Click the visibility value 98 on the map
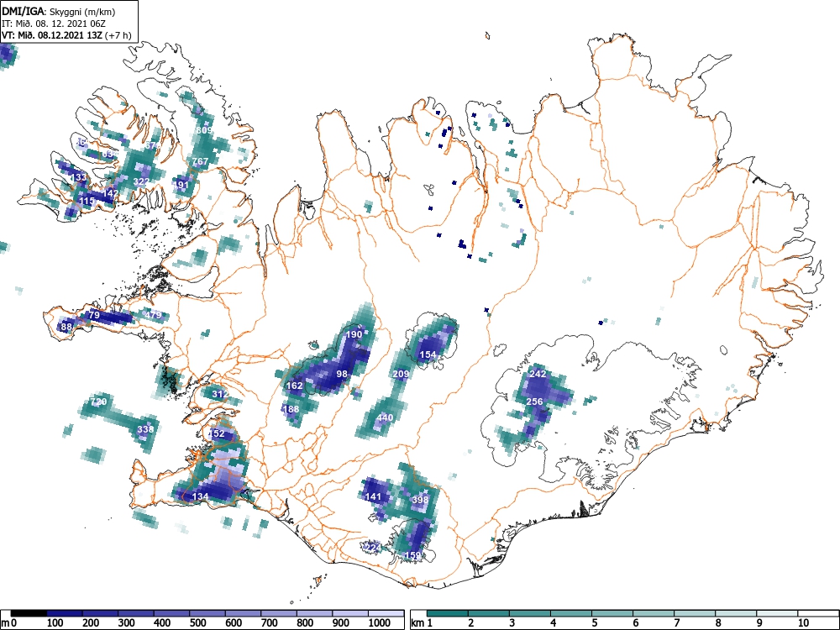Viewport: 840px width, 630px height. coord(342,374)
